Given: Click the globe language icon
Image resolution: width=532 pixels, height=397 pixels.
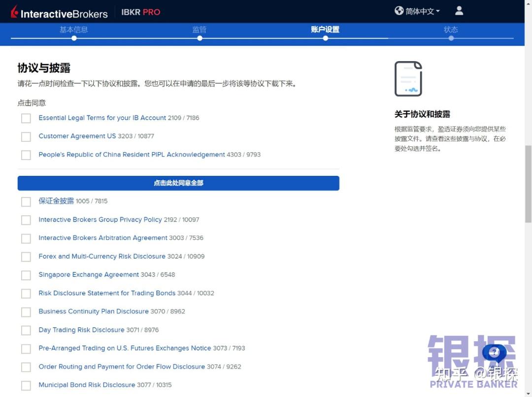Looking at the screenshot, I should click(399, 10).
